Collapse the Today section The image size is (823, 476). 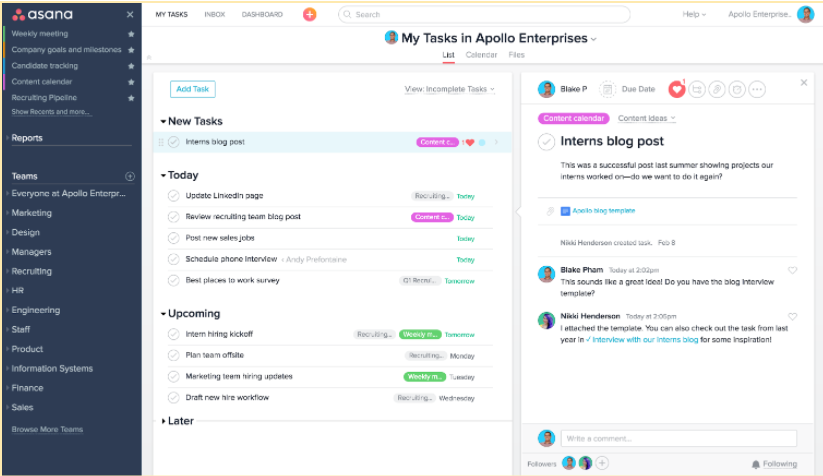[163, 175]
